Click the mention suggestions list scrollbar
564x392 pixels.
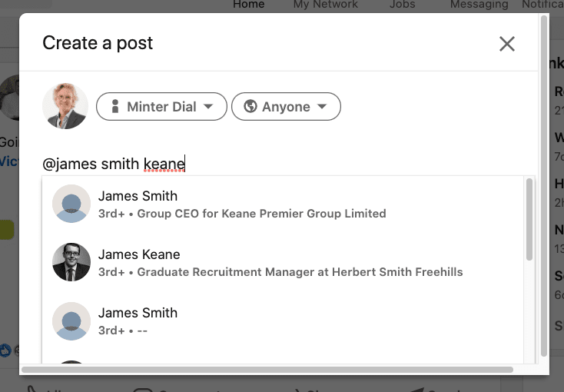[529, 221]
